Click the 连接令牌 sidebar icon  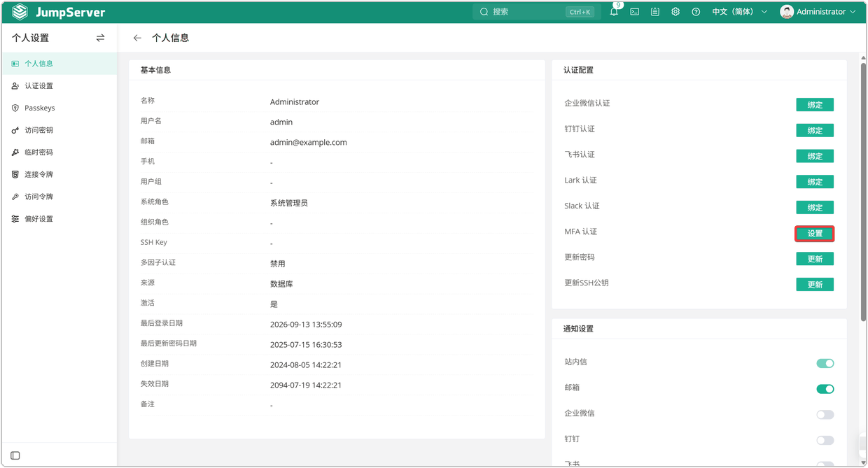tap(15, 175)
